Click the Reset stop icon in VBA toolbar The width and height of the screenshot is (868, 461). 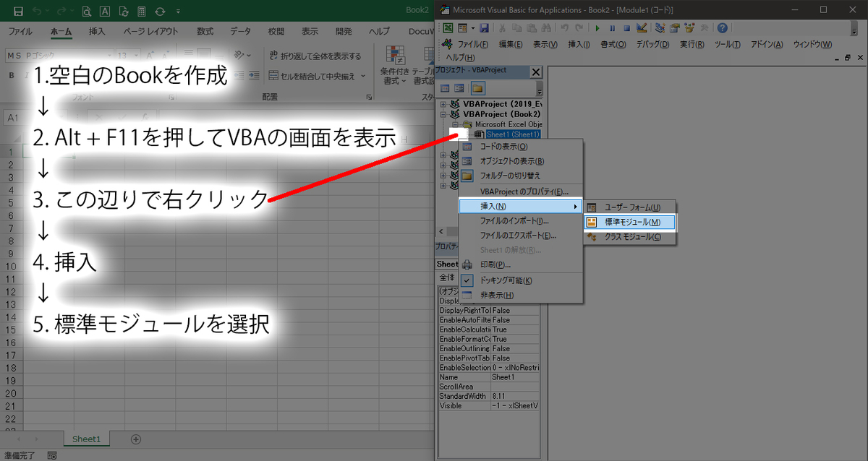pos(626,28)
